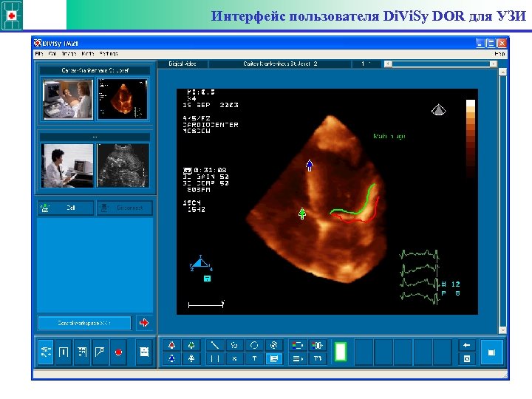
Task: Click the spiral tool icon
Action: coord(274,345)
